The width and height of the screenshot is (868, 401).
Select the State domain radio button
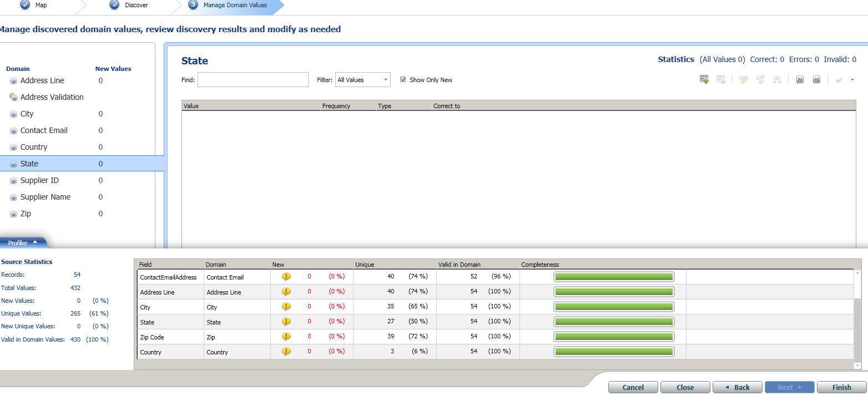pos(12,164)
